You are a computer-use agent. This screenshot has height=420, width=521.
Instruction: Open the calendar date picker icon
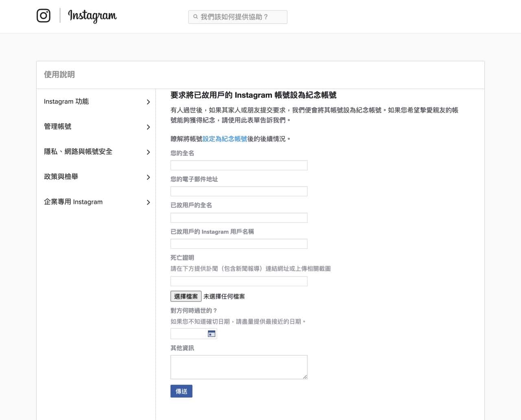[212, 334]
